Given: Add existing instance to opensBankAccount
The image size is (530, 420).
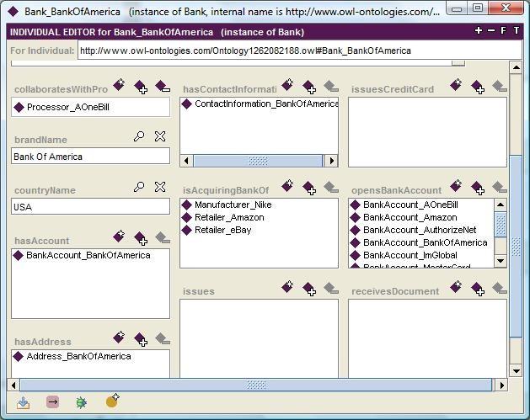Looking at the screenshot, I should (x=478, y=188).
